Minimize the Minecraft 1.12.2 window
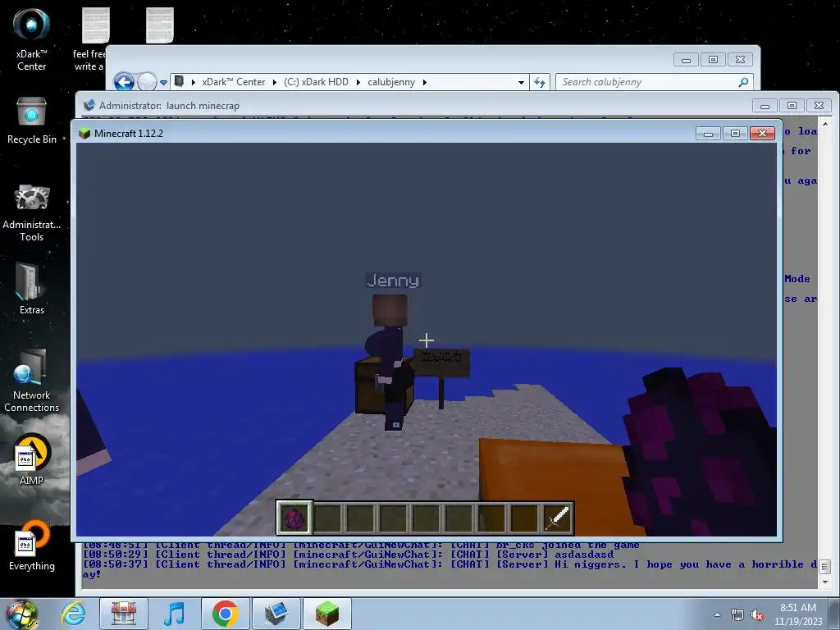The height and width of the screenshot is (630, 840). click(708, 134)
